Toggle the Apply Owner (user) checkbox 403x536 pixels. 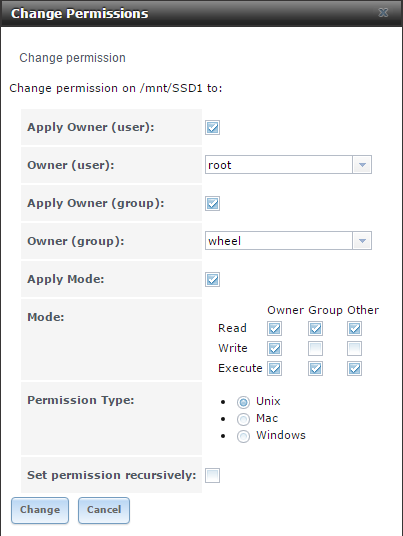pyautogui.click(x=212, y=128)
